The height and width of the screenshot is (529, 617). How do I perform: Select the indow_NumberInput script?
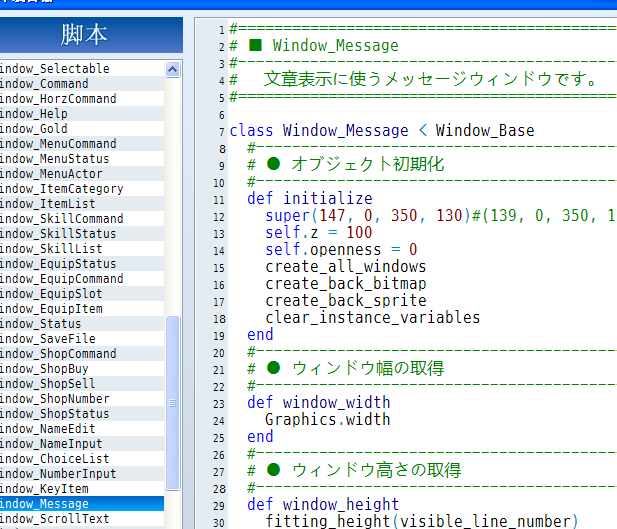click(x=82, y=473)
